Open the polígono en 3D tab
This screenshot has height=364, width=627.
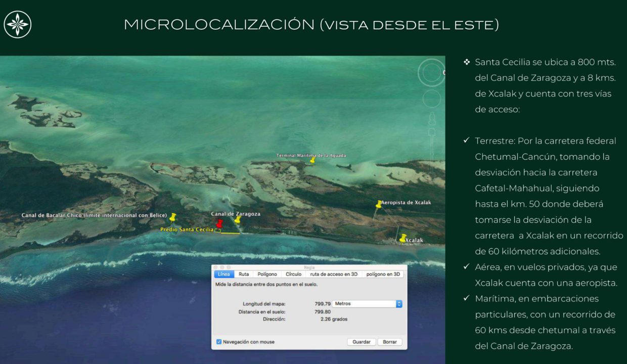pos(383,274)
